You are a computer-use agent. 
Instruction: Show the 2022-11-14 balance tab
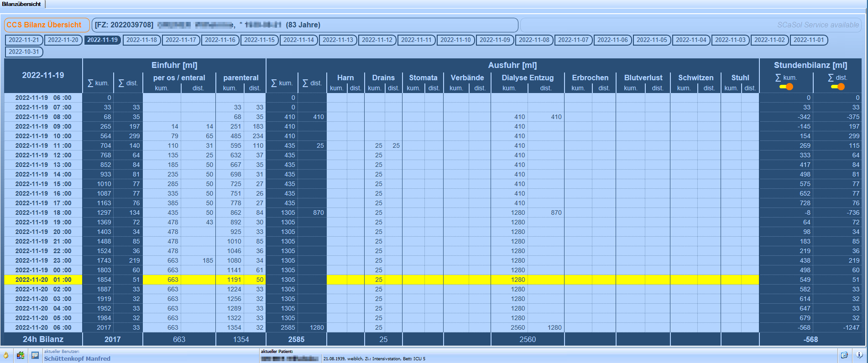[x=298, y=40]
